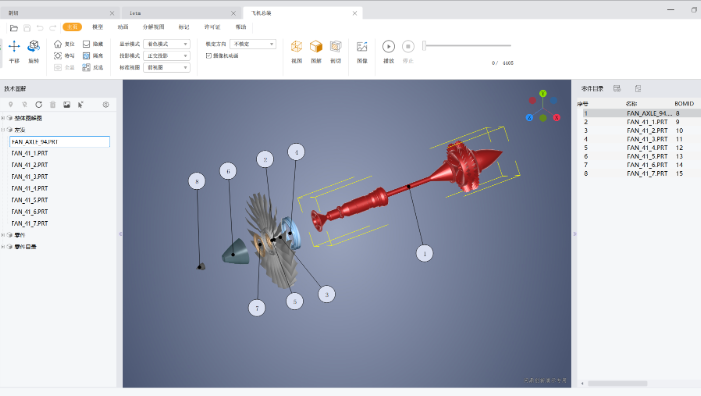Image resolution: width=701 pixels, height=396 pixels.
Task: Click the solid orange cube (图解) icon
Action: coord(316,46)
